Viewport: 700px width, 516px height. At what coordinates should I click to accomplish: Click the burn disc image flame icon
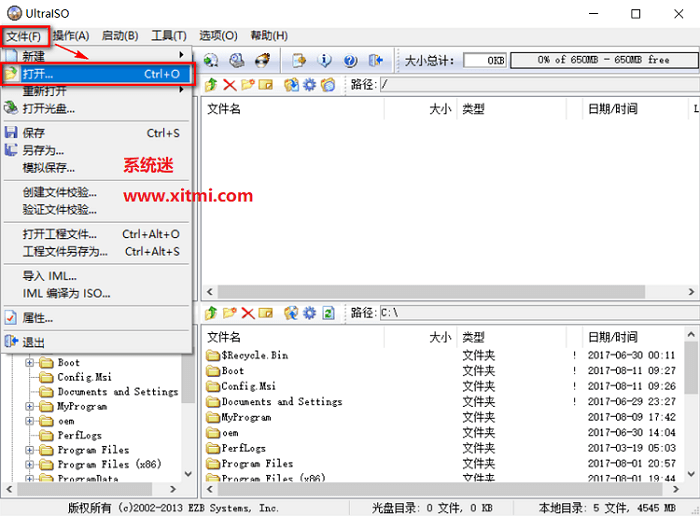click(263, 60)
